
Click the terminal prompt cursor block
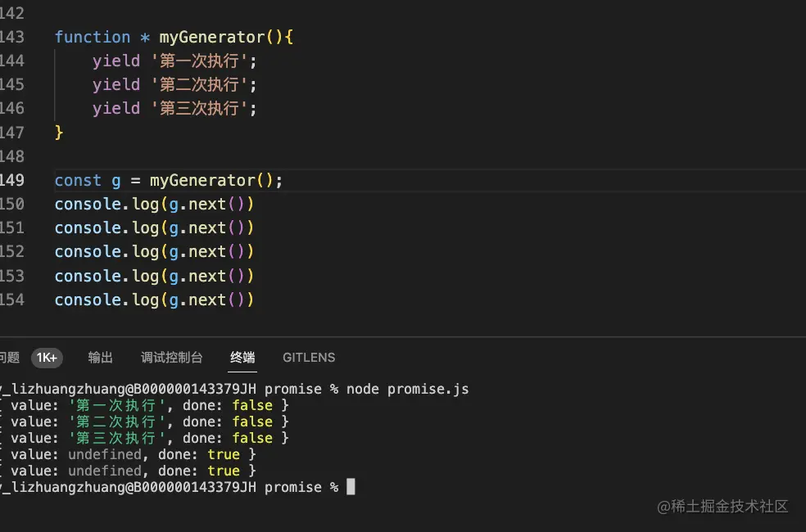pos(351,486)
